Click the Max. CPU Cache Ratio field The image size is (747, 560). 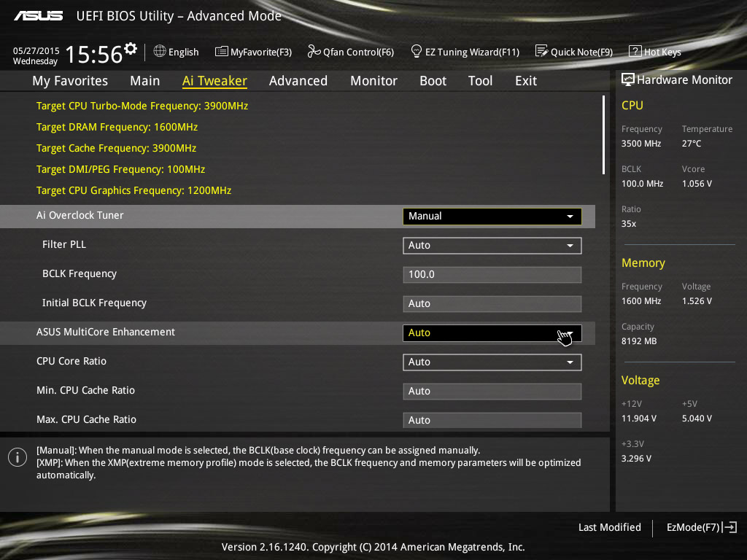pos(492,420)
